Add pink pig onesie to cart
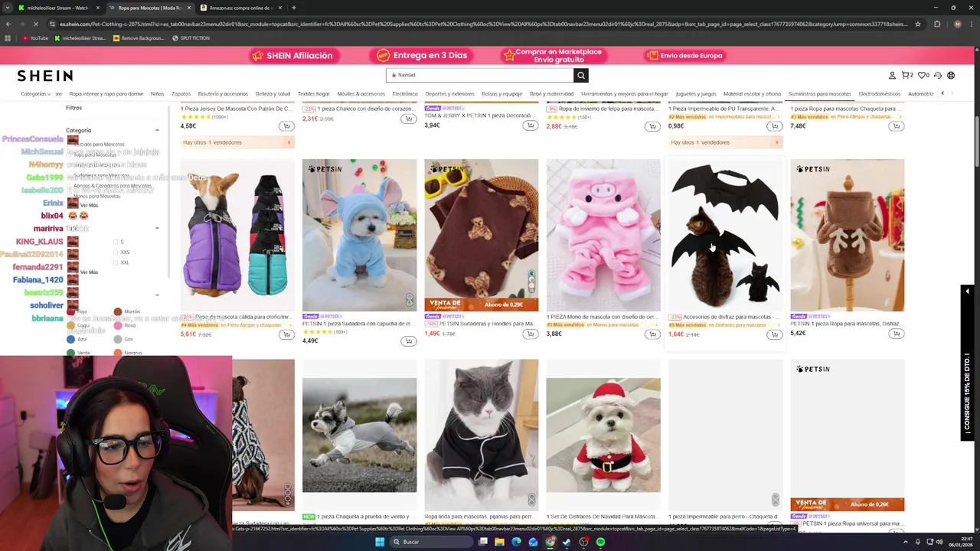 [x=652, y=334]
